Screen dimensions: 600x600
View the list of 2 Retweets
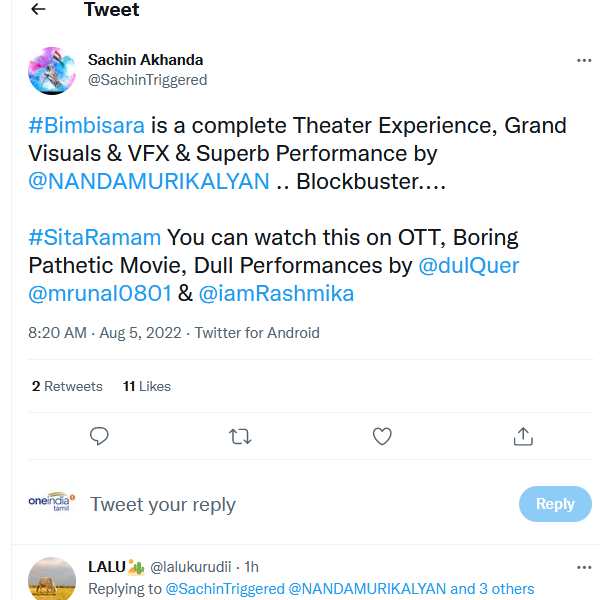(x=67, y=386)
